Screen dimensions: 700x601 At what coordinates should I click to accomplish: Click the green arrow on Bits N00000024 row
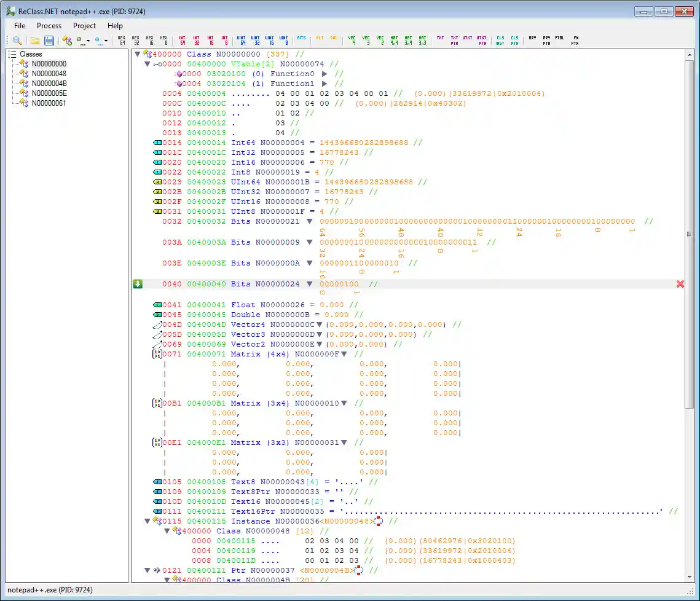coord(138,284)
